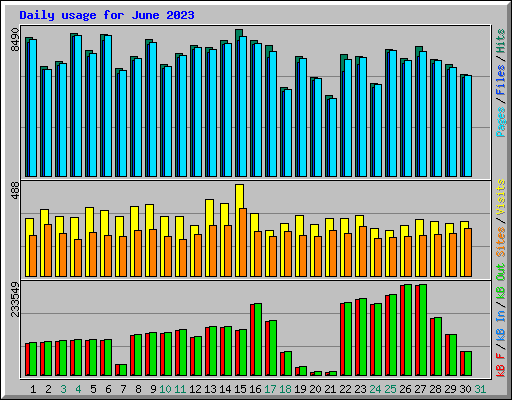Image resolution: width=512 pixels, height=400 pixels.
Task: Click day label 30 on the x-axis
Action: click(465, 389)
